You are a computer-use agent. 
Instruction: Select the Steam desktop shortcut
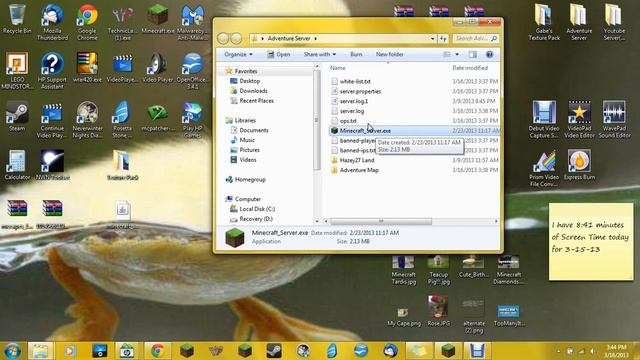tap(17, 116)
